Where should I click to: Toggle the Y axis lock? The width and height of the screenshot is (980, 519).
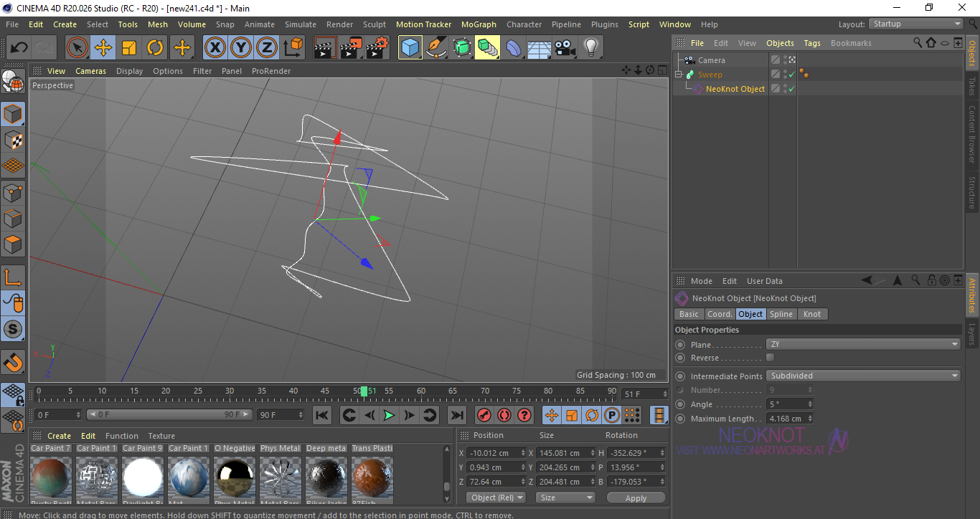point(241,48)
